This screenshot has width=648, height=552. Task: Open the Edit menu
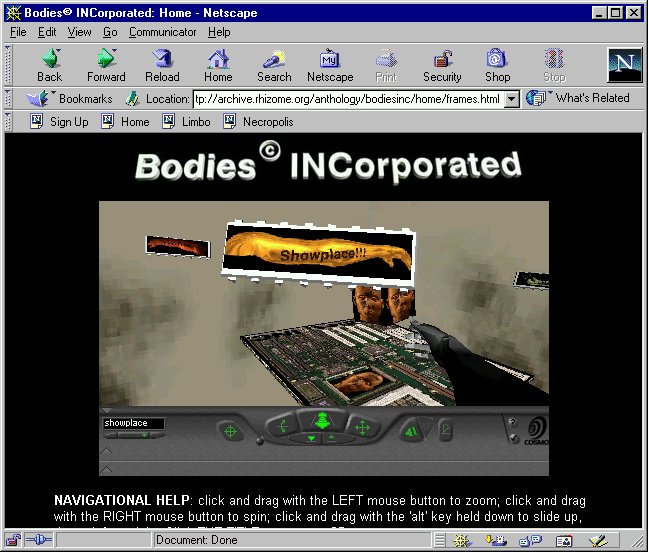tap(47, 32)
